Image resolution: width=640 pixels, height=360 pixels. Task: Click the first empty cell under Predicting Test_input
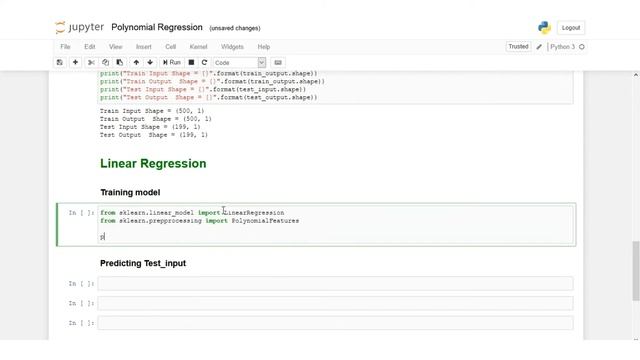coord(336,284)
